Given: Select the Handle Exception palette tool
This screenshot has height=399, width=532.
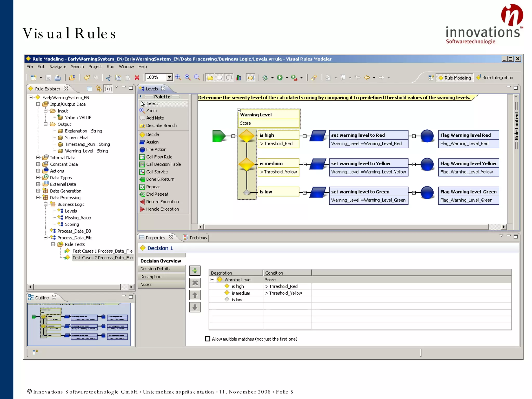Looking at the screenshot, I should (x=162, y=209).
